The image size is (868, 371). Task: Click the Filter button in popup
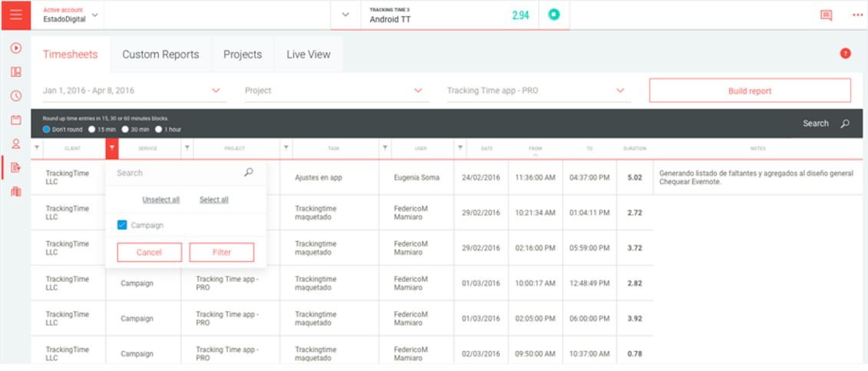(222, 252)
